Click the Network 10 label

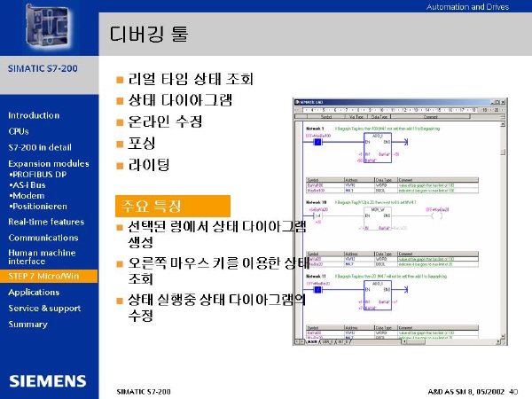[x=316, y=202]
